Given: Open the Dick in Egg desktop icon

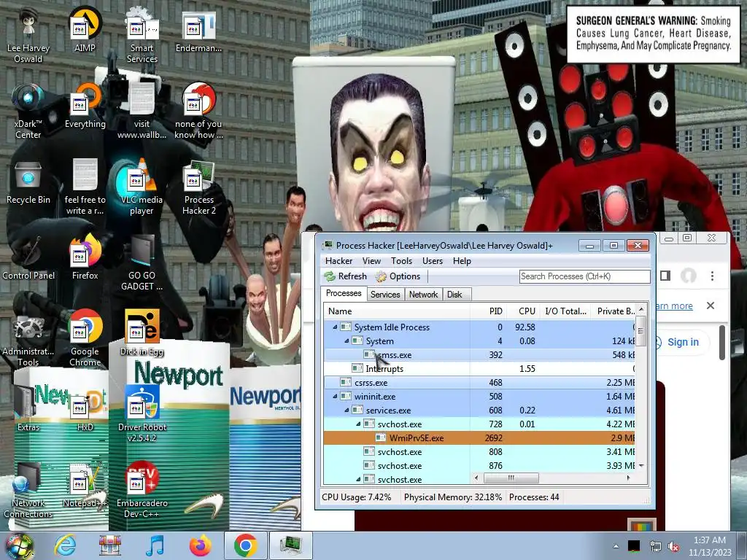Looking at the screenshot, I should tap(142, 333).
